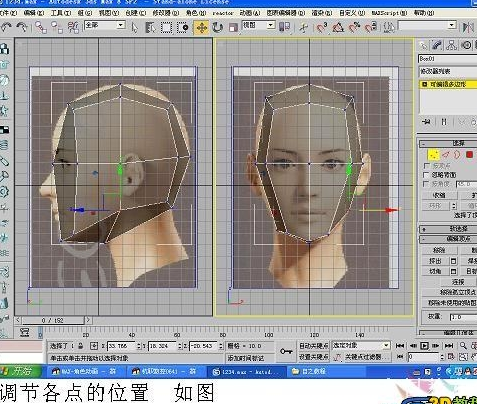Image resolution: width=477 pixels, height=404 pixels.
Task: Toggle the Spinner Snap icon
Action: (371, 27)
